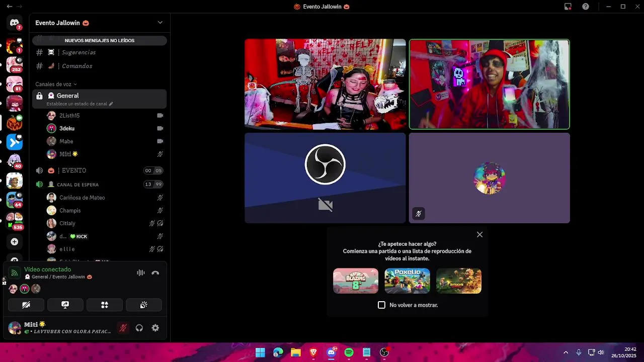This screenshot has width=644, height=362.
Task: Focus red-hoodie streamer video tile
Action: pos(490,84)
